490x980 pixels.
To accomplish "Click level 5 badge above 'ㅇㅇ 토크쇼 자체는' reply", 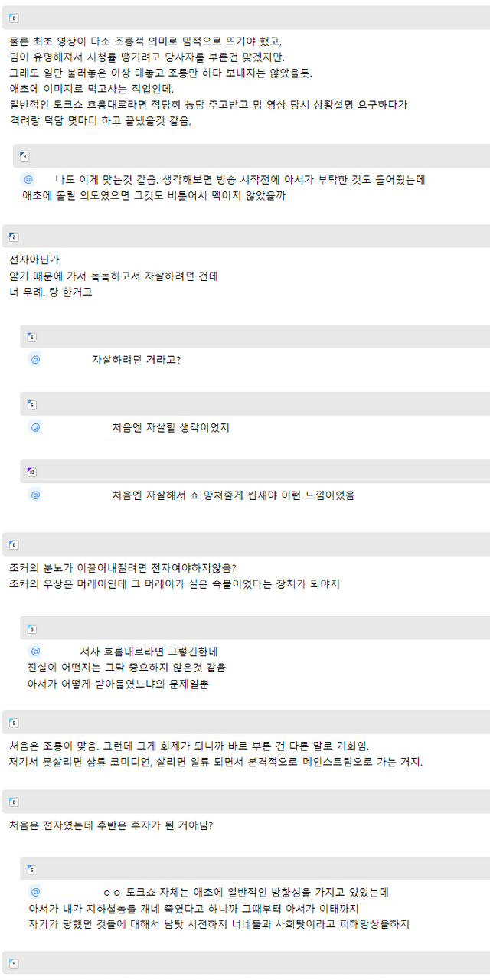I will point(31,869).
